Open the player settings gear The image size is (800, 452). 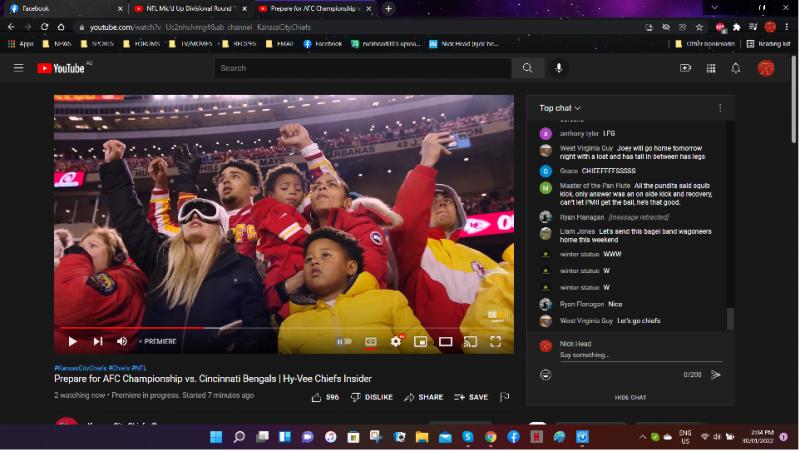[x=396, y=341]
